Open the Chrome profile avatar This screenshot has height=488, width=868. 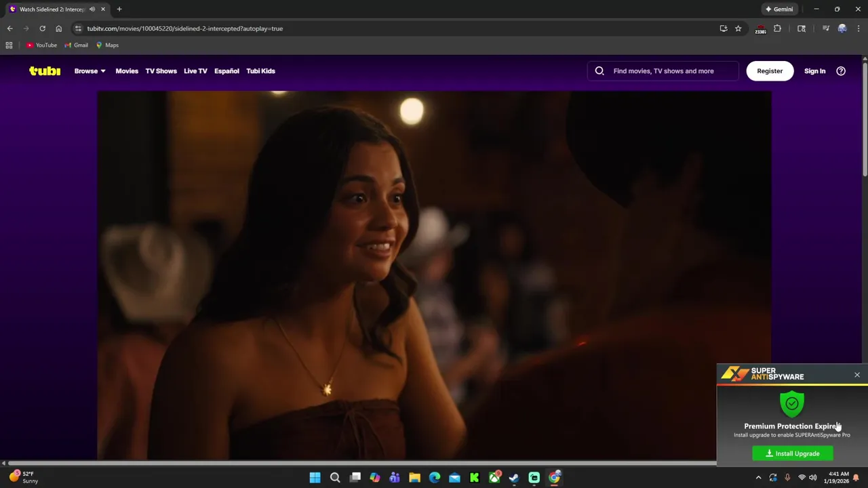click(842, 28)
